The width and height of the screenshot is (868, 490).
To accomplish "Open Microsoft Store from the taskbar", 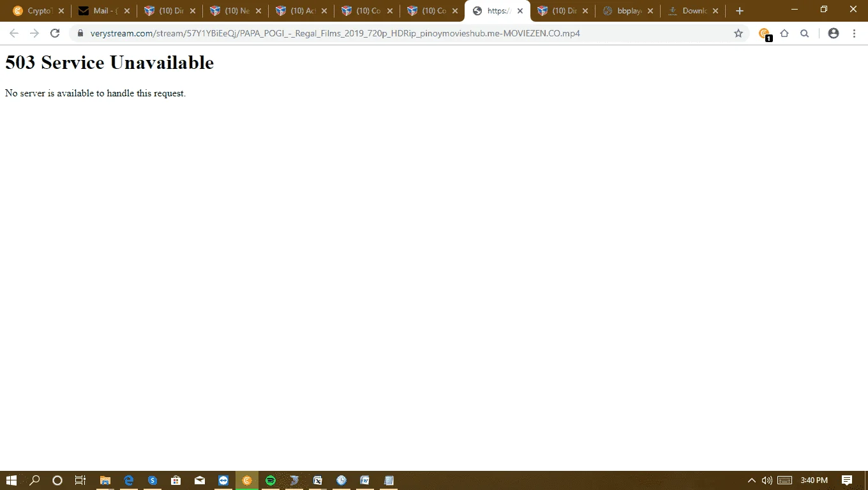I will pyautogui.click(x=176, y=480).
